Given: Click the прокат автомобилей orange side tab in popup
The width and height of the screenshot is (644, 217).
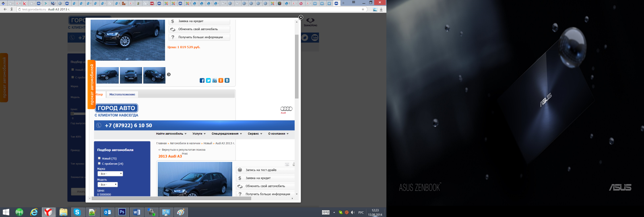Looking at the screenshot, I should click(x=91, y=84).
